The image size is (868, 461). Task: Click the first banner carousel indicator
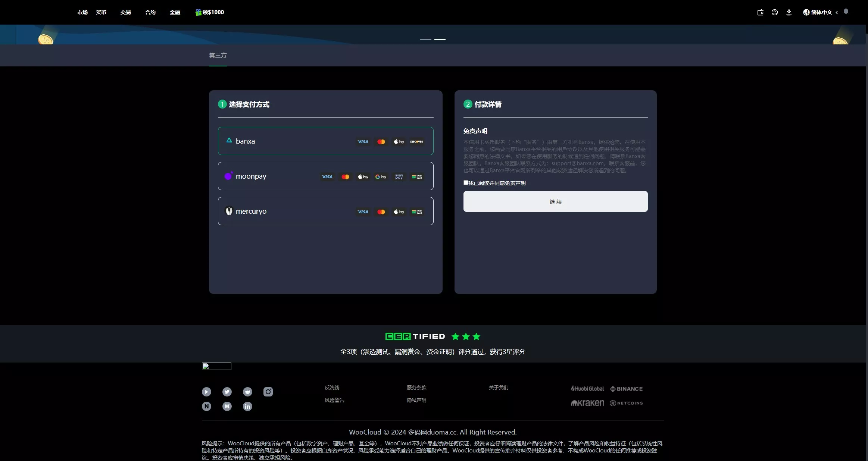click(x=426, y=39)
